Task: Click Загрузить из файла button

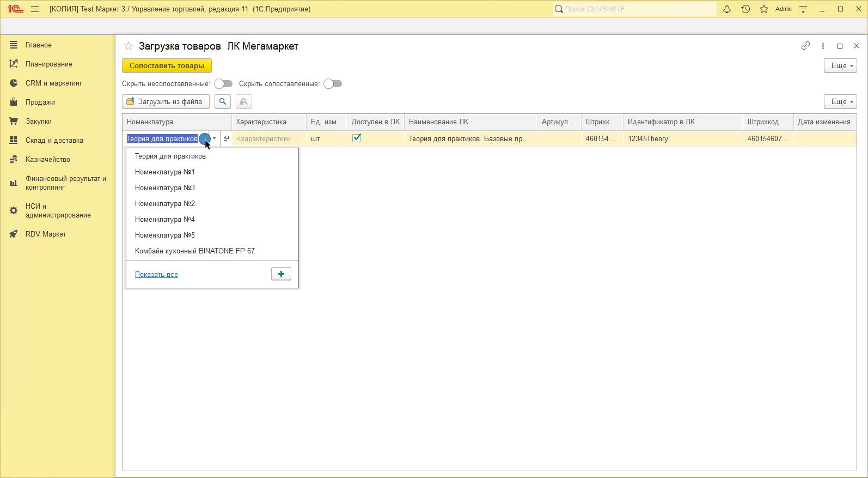Action: (x=166, y=101)
